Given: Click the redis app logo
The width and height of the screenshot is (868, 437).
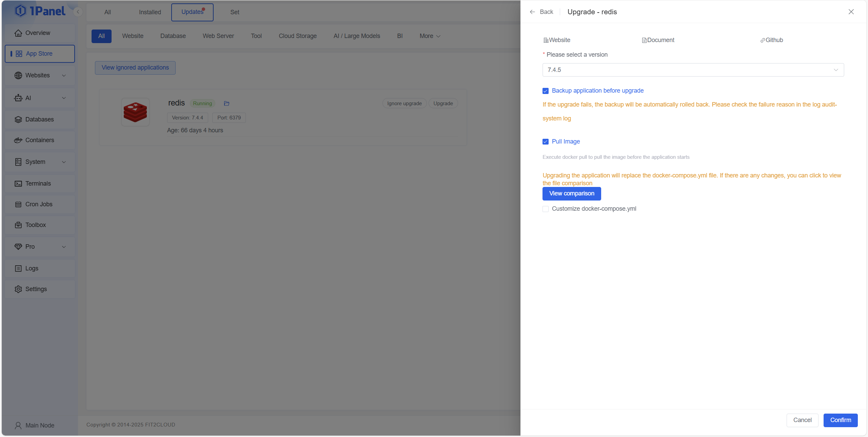Looking at the screenshot, I should point(135,112).
